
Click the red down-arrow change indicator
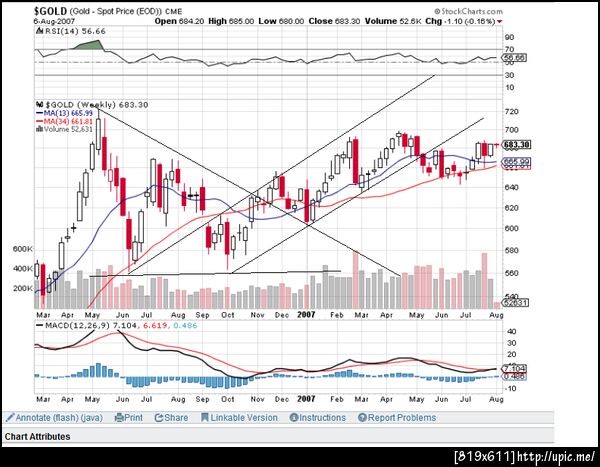click(500, 22)
